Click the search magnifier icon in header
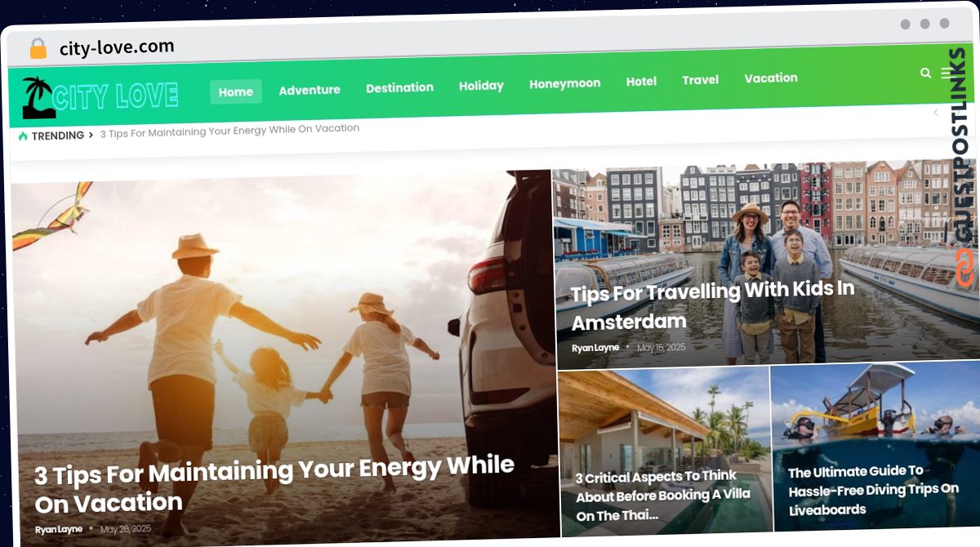980x547 pixels. pyautogui.click(x=925, y=73)
